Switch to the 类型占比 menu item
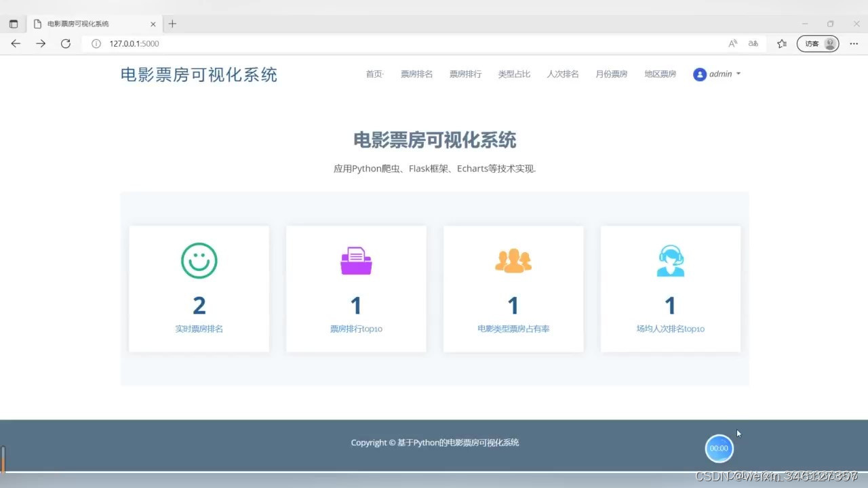This screenshot has height=488, width=868. pyautogui.click(x=514, y=75)
